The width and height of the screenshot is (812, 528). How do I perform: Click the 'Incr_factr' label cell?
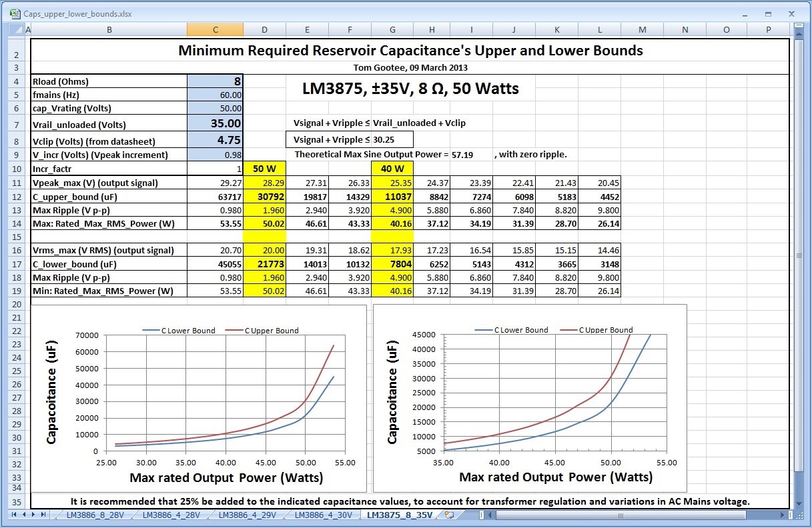pos(109,169)
